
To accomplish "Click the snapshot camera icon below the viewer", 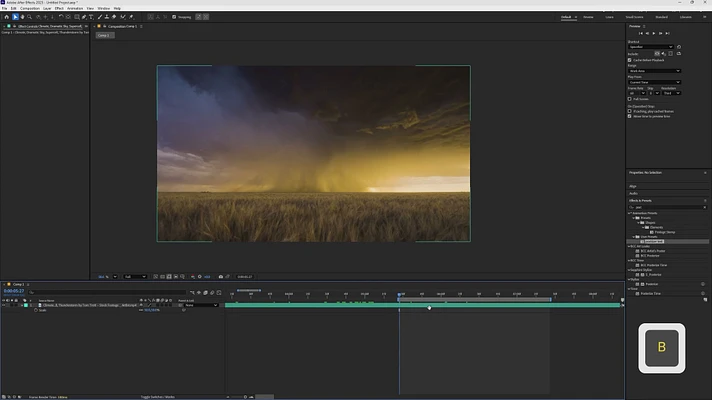I will (221, 277).
